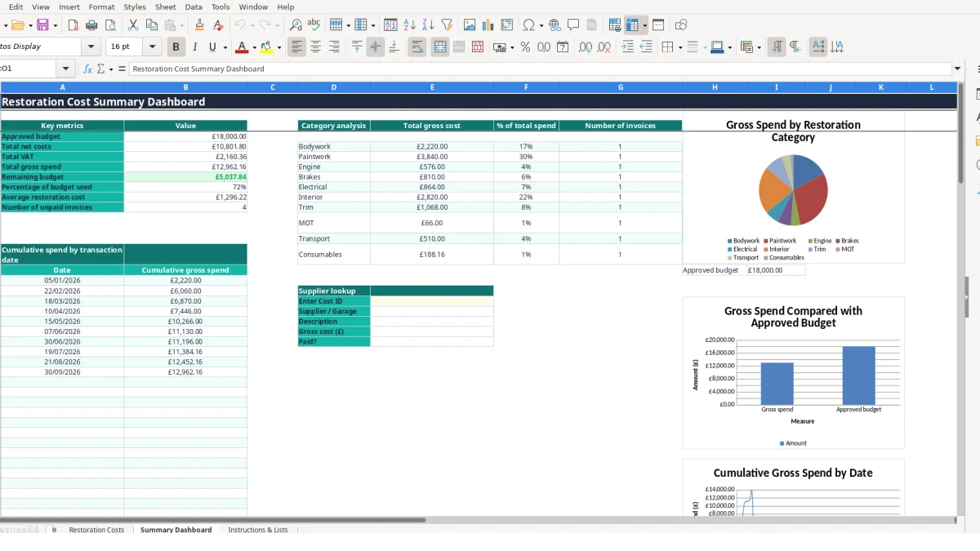Export the sheet directly as PDF
Image resolution: width=980 pixels, height=551 pixels.
73,25
